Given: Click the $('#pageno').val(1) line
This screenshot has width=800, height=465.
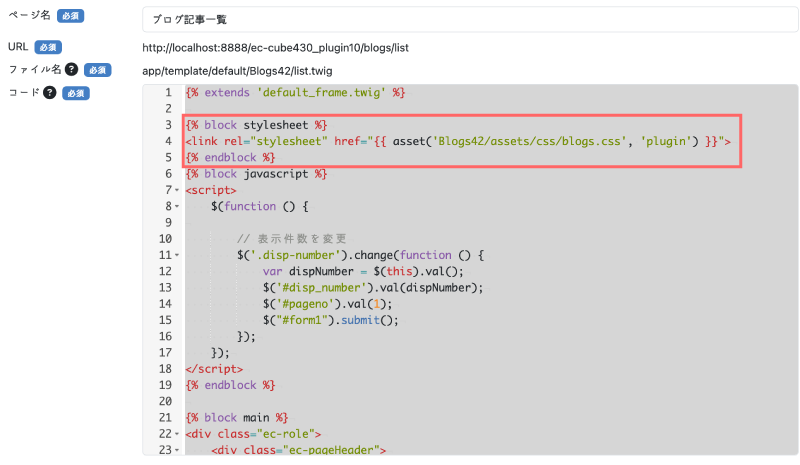Looking at the screenshot, I should [x=328, y=304].
